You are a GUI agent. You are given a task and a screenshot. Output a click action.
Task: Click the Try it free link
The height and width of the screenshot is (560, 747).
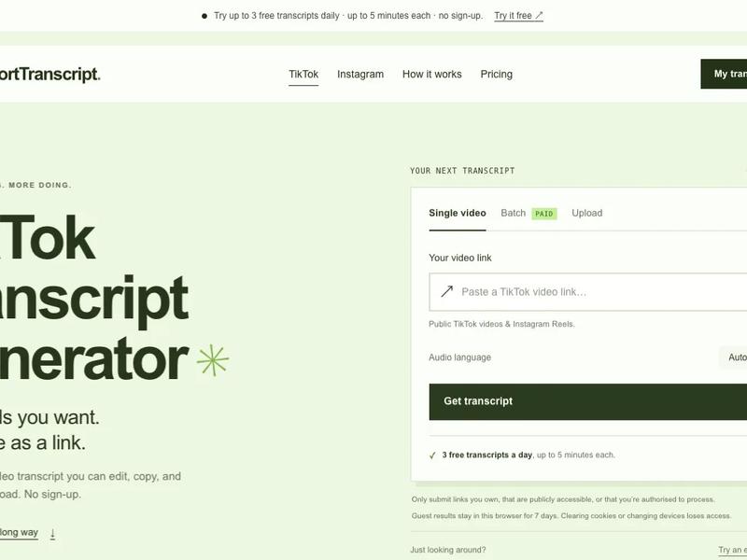(518, 16)
